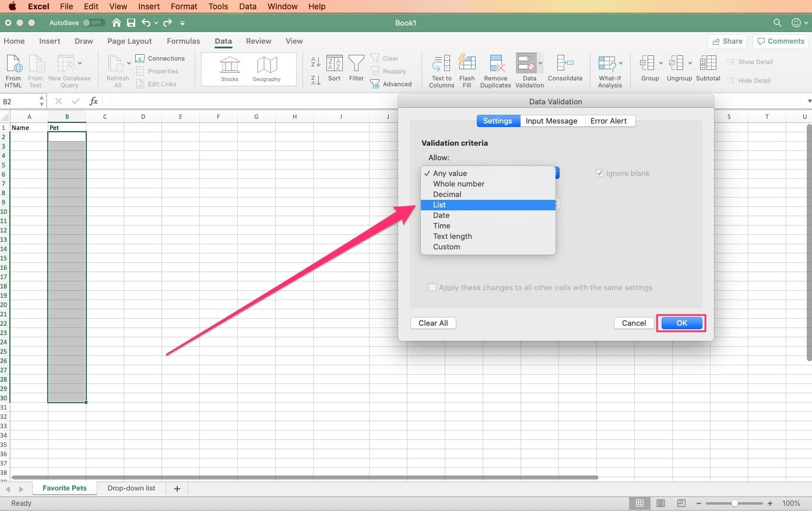Click Cancel in Data Validation

pyautogui.click(x=634, y=323)
